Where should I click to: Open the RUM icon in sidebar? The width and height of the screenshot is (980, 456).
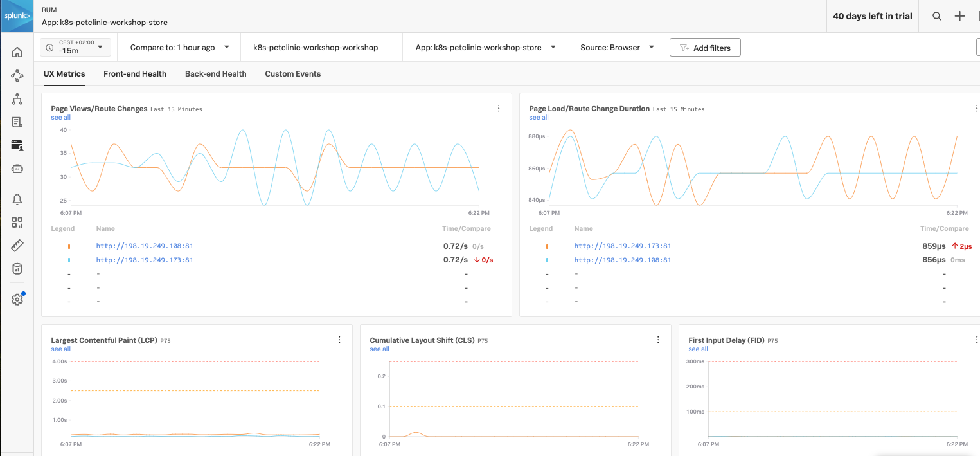17,145
